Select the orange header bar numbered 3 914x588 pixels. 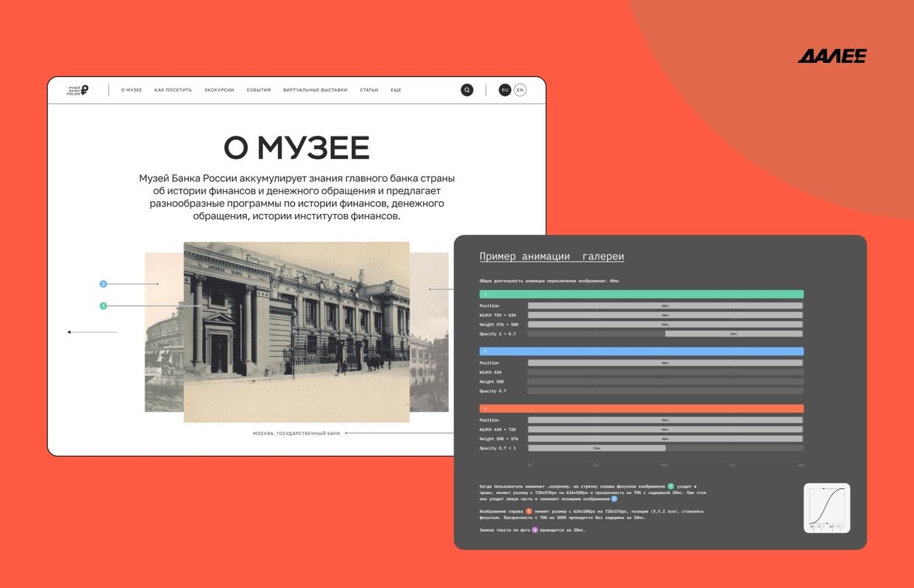pos(641,409)
